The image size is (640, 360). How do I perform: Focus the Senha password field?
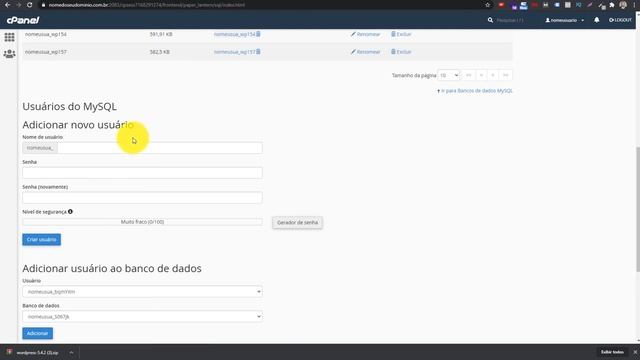tap(142, 173)
